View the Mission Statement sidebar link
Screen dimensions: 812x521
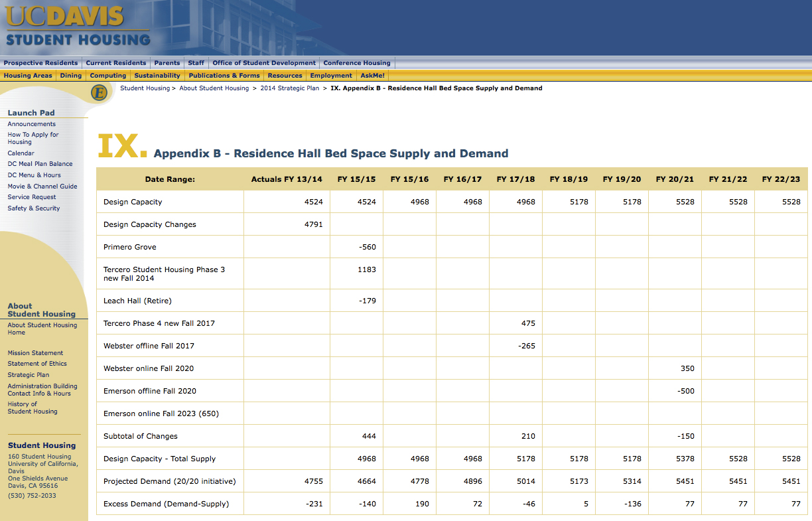click(x=35, y=353)
